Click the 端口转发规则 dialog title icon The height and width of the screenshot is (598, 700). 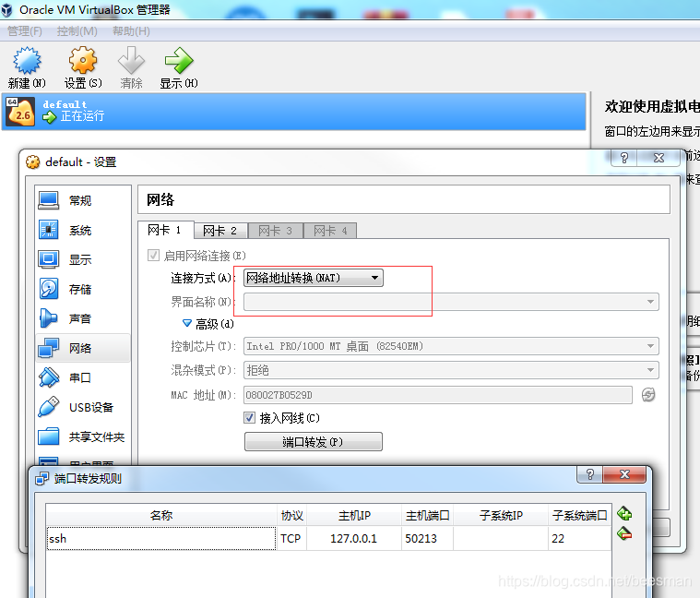click(42, 478)
